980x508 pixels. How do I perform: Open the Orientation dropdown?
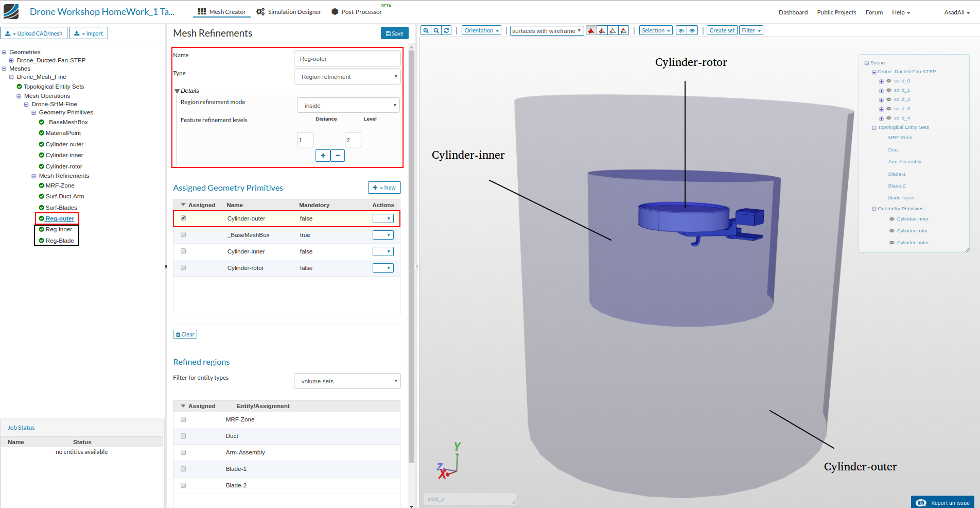(x=481, y=30)
